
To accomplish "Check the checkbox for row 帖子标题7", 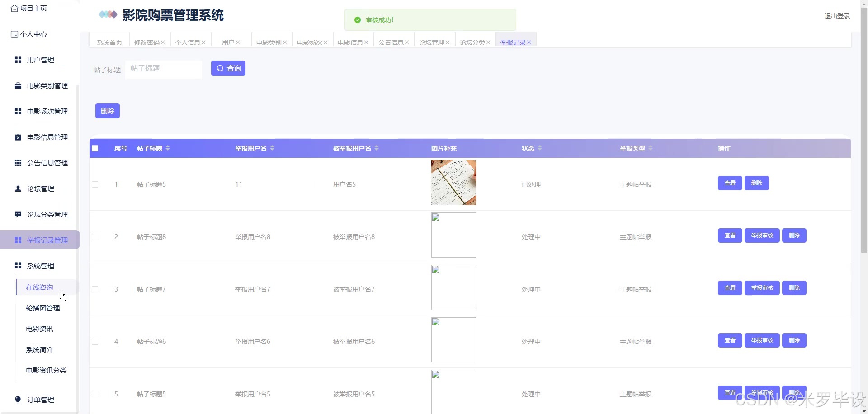I will pos(95,289).
